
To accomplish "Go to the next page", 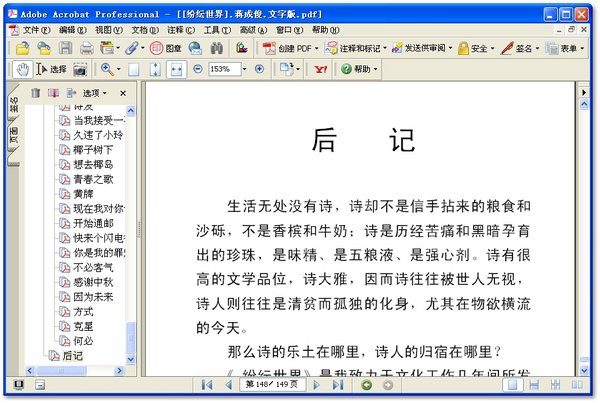I will [316, 385].
